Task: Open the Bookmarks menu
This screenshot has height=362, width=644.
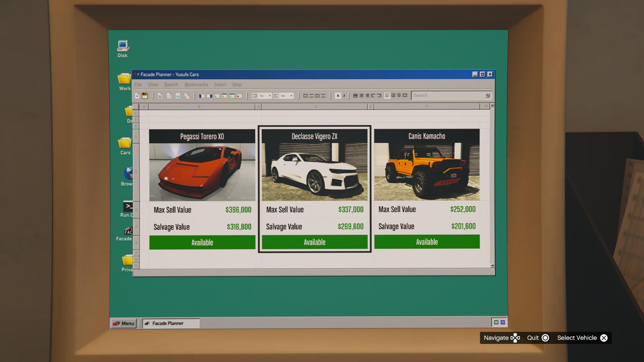Action: tap(196, 84)
